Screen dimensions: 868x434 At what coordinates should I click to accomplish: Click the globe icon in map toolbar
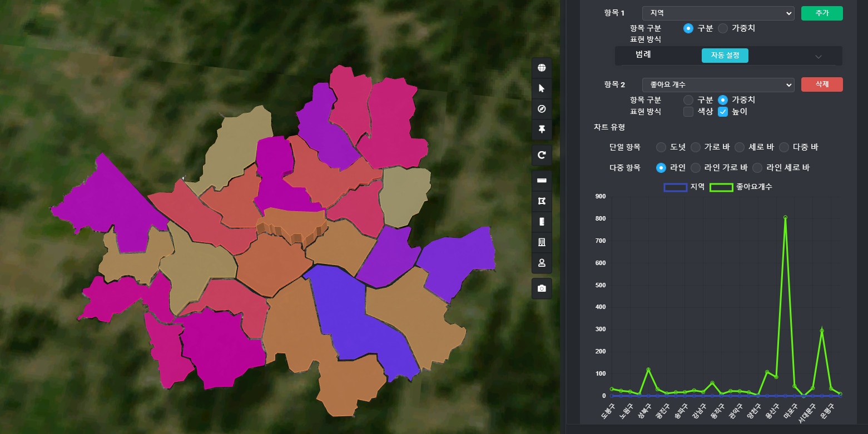coord(542,68)
